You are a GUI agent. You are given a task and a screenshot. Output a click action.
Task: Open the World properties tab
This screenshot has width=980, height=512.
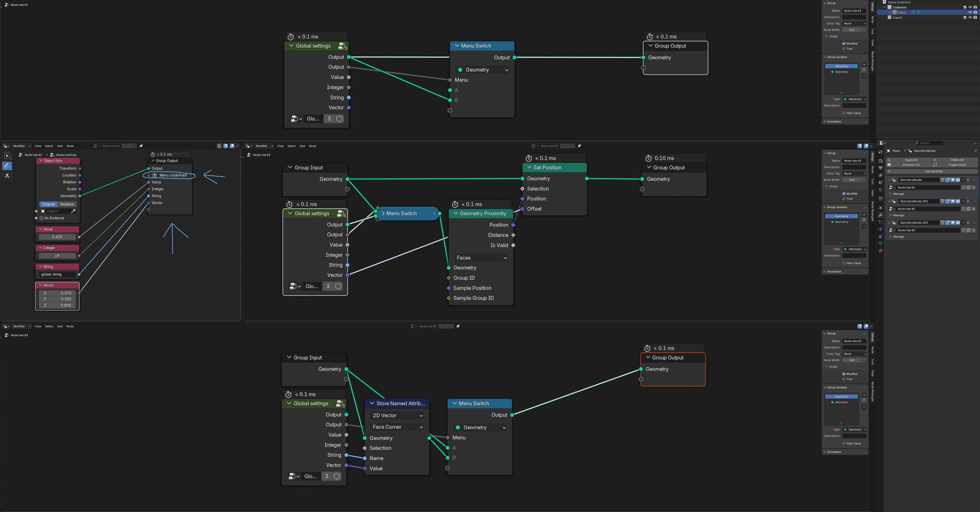click(880, 190)
